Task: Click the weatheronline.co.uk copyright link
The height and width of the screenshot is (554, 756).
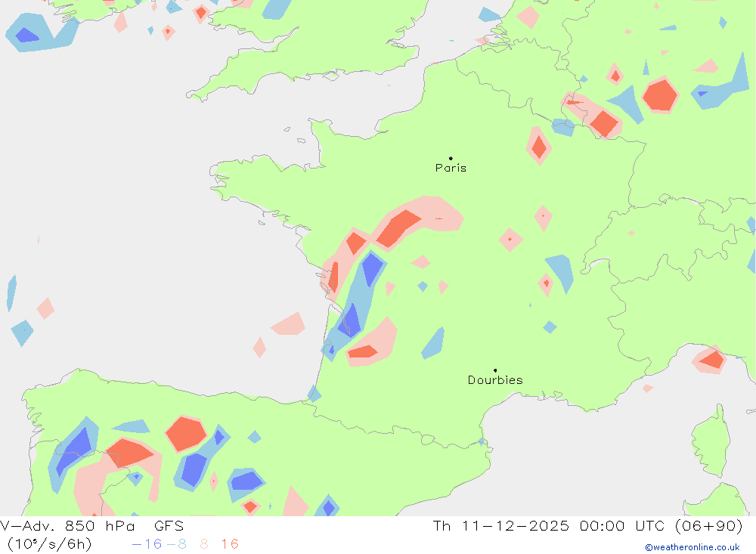Action: tap(692, 547)
